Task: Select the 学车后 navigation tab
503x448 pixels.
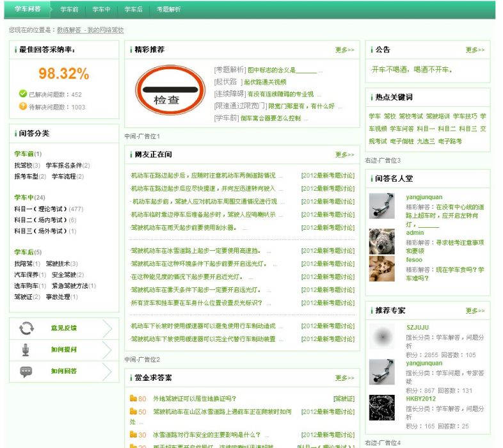Action: pyautogui.click(x=133, y=10)
